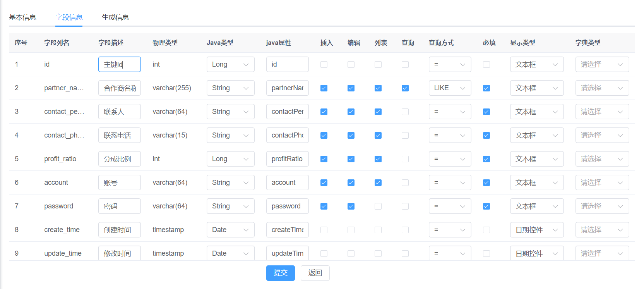The image size is (644, 289).
Task: Click java属性 input in the partner_name row
Action: 288,88
